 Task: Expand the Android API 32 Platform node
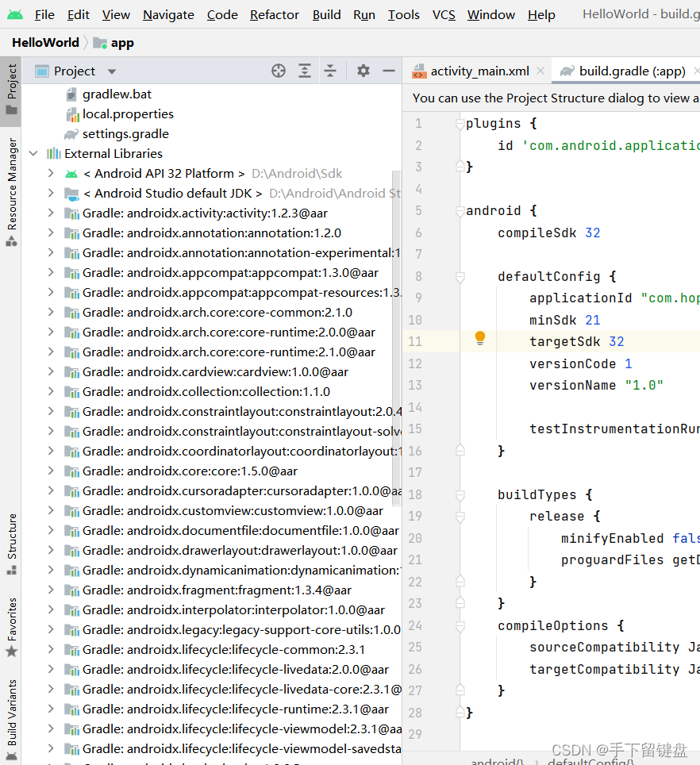pyautogui.click(x=51, y=173)
